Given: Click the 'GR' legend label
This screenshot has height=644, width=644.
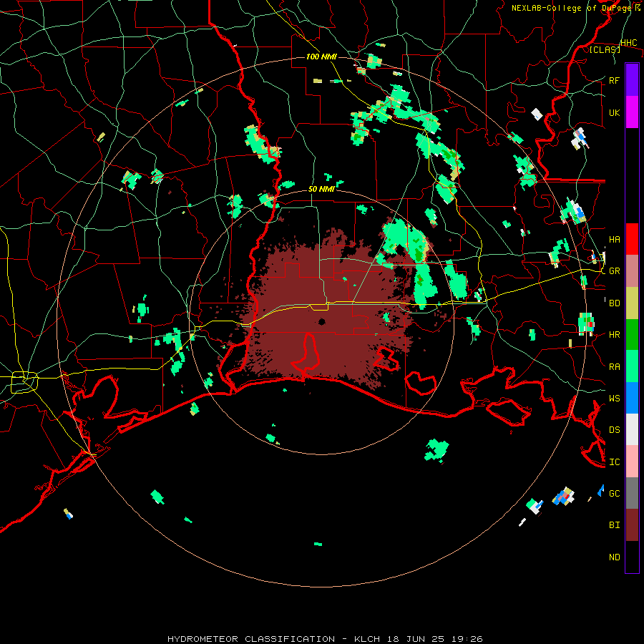Looking at the screenshot, I should (615, 271).
